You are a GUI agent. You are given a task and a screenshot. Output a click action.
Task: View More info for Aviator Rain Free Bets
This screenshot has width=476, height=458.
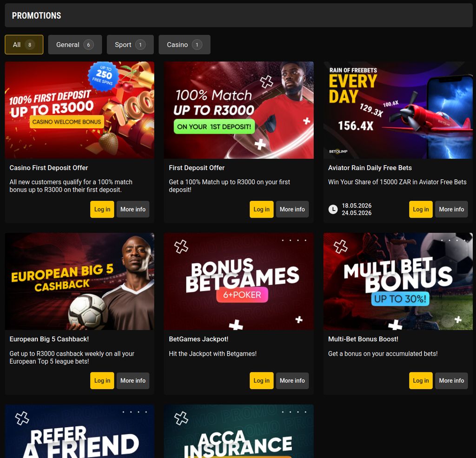click(451, 209)
